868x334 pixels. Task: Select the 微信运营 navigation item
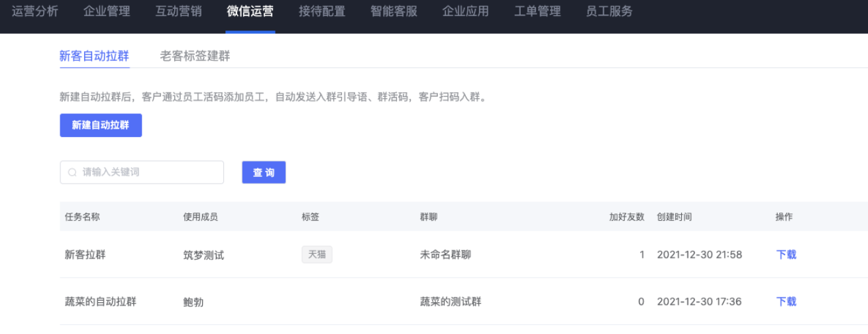pyautogui.click(x=250, y=11)
